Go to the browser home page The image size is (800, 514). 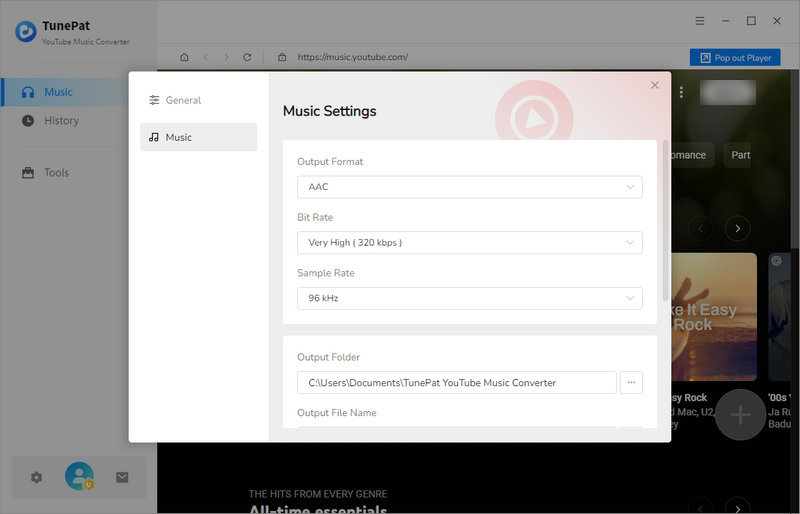point(184,57)
